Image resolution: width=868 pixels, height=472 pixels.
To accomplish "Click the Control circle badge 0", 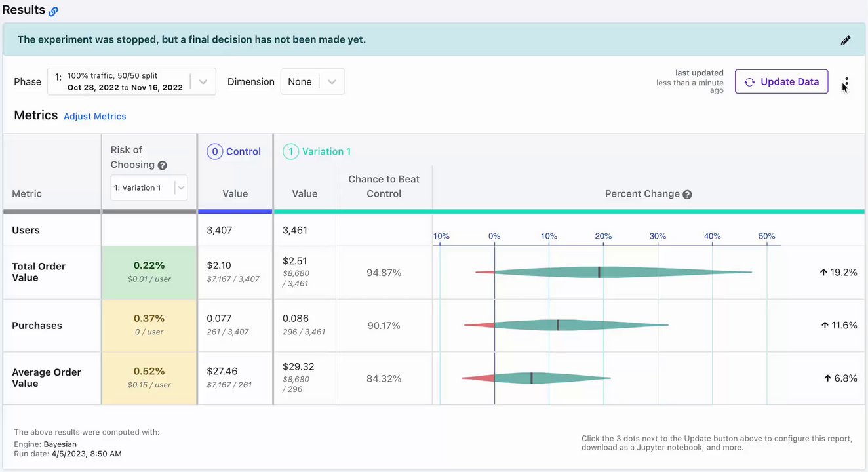I will 214,151.
